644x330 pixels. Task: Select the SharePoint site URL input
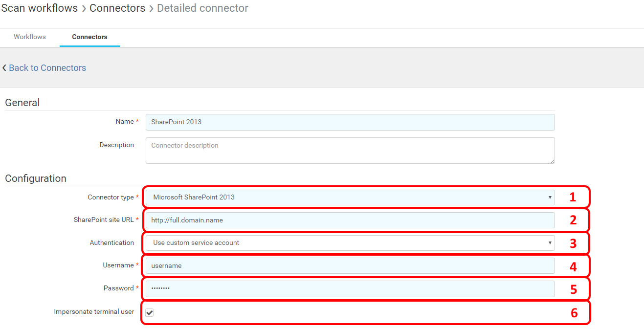click(350, 220)
